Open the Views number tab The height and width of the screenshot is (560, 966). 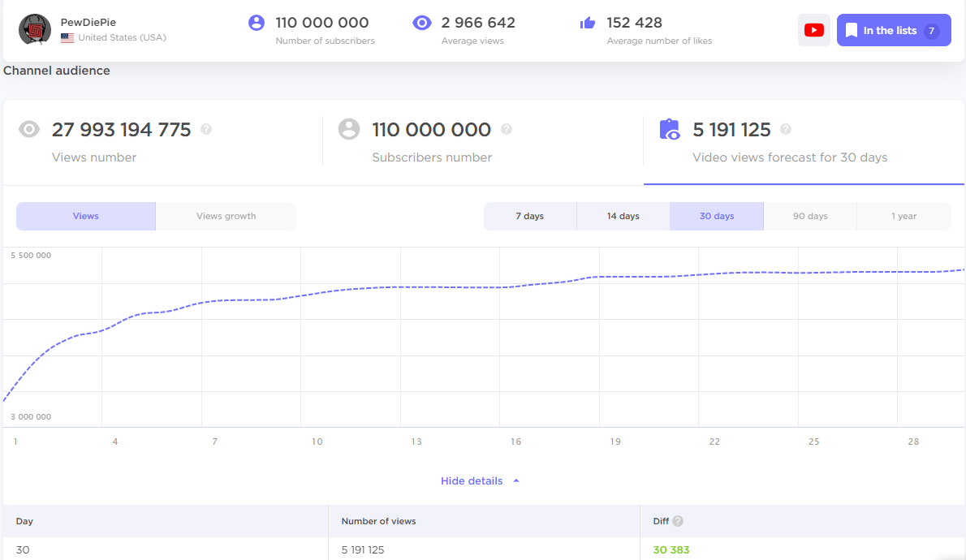[162, 142]
